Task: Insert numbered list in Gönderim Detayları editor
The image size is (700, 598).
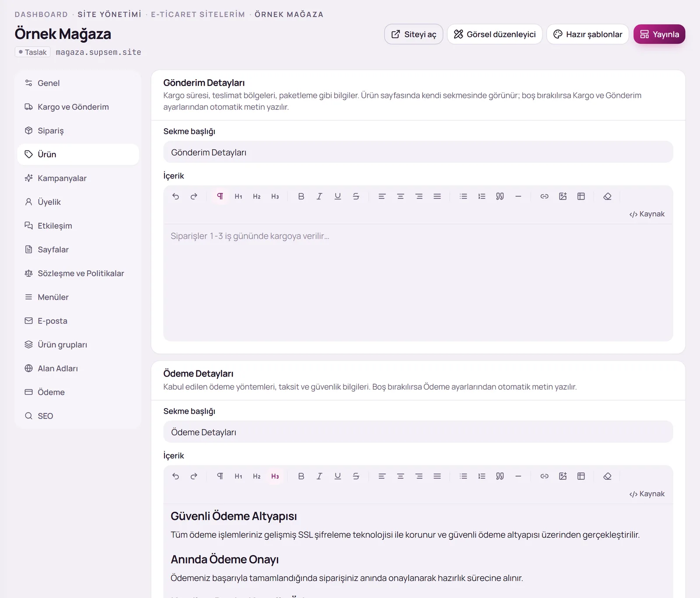Action: pyautogui.click(x=482, y=196)
